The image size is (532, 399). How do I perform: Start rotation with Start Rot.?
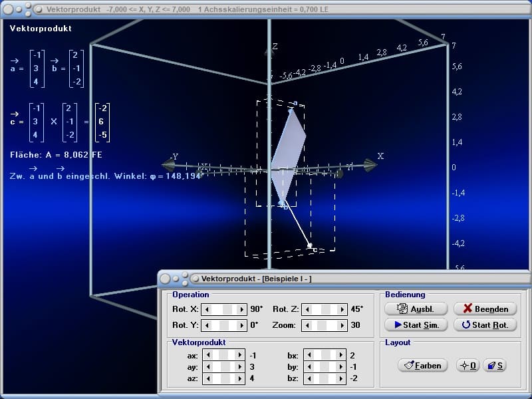(x=485, y=325)
